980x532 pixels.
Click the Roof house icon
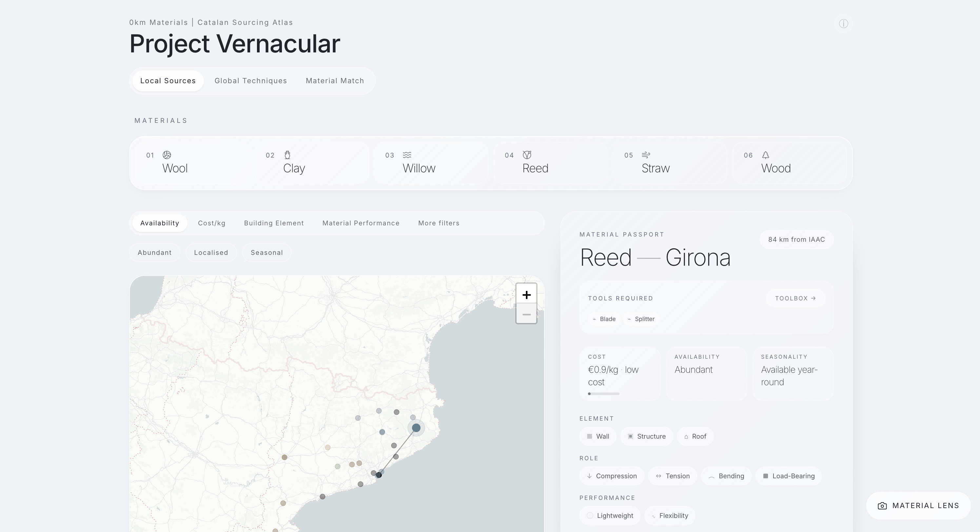(x=686, y=437)
